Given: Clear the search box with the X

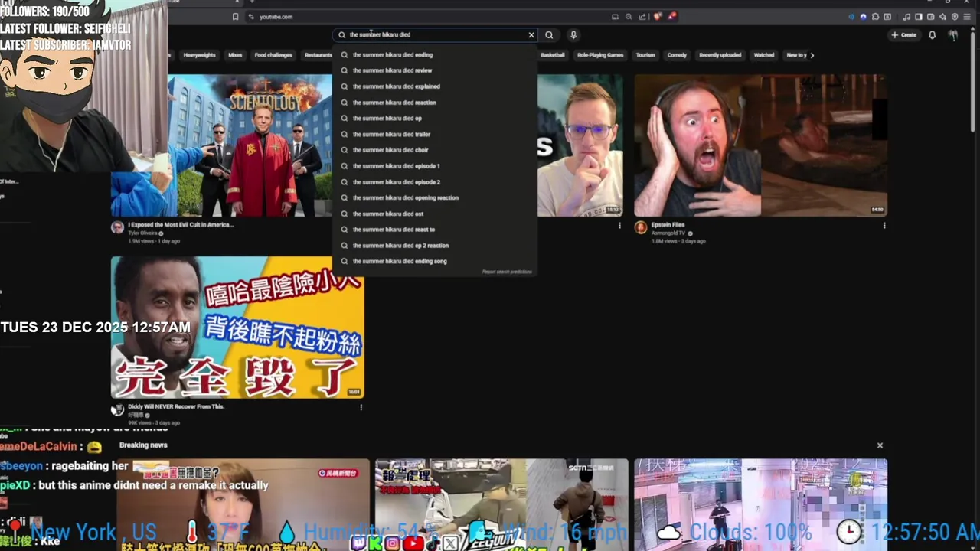Looking at the screenshot, I should click(531, 34).
